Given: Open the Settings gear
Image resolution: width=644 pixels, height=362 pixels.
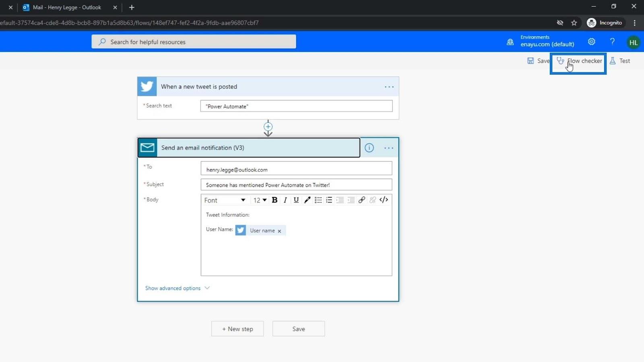Looking at the screenshot, I should (x=591, y=41).
